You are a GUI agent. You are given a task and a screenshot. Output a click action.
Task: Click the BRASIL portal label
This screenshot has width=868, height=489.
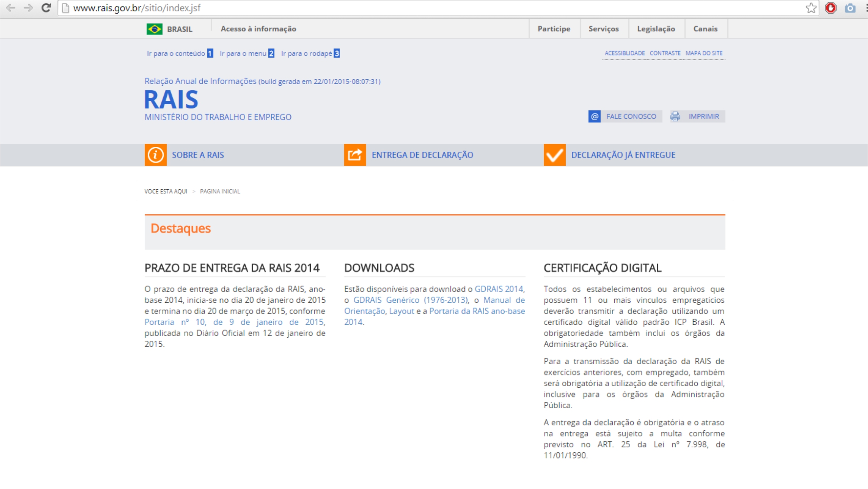[180, 29]
